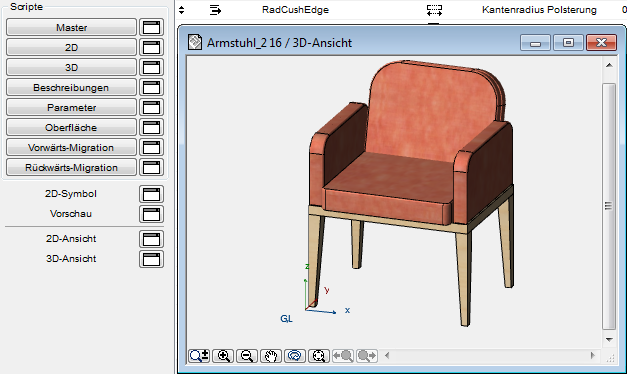This screenshot has width=627, height=374.
Task: Click the RadCushEdge row reorder arrows
Action: 182,10
